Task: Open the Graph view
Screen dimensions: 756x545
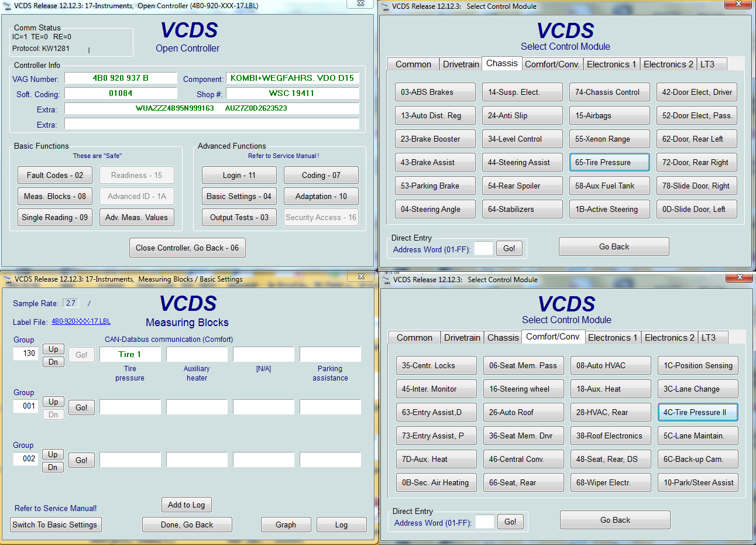Action: click(x=286, y=525)
